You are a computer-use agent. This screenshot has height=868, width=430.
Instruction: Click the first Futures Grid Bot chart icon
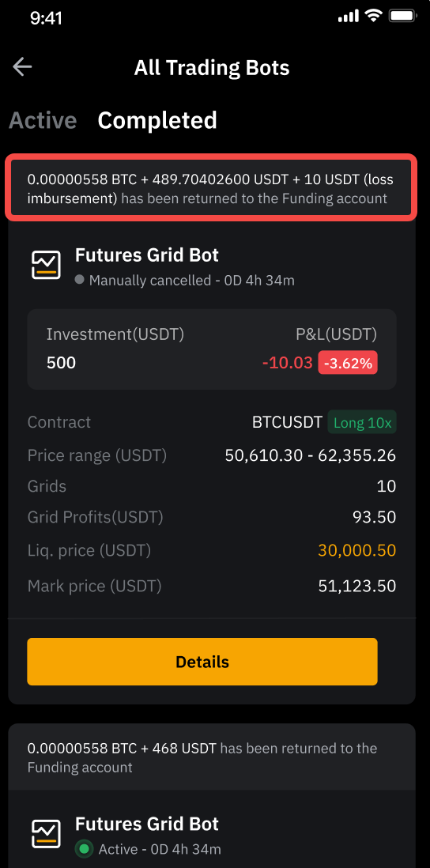[x=45, y=265]
